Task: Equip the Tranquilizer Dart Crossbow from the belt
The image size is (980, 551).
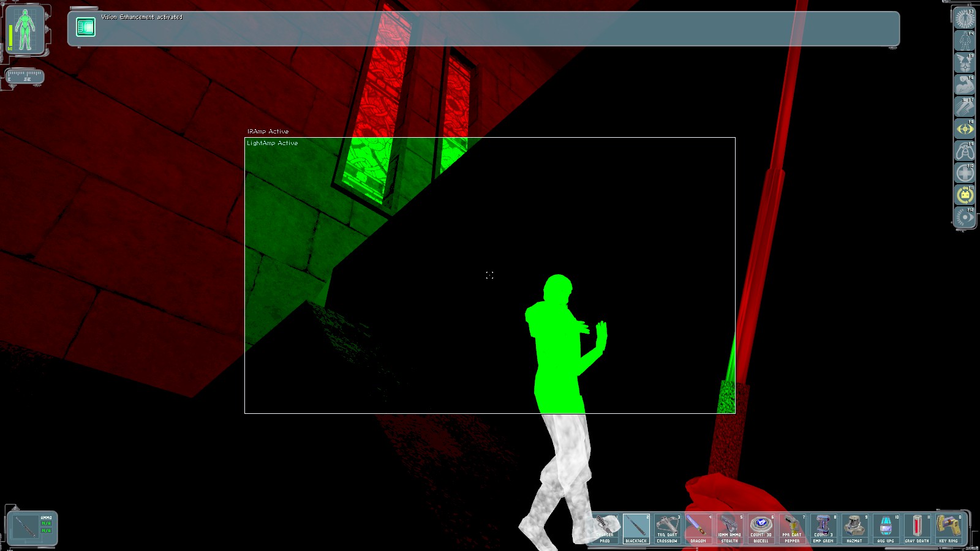Action: pos(667,529)
